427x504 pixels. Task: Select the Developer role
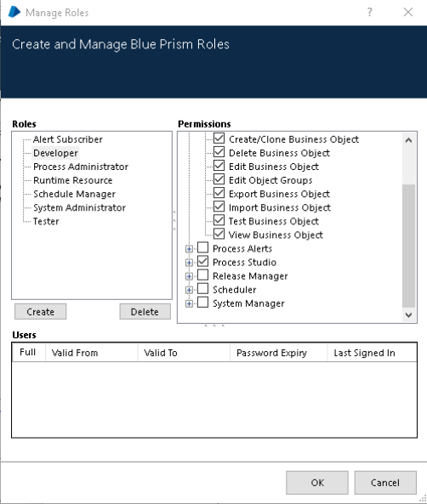tap(55, 153)
